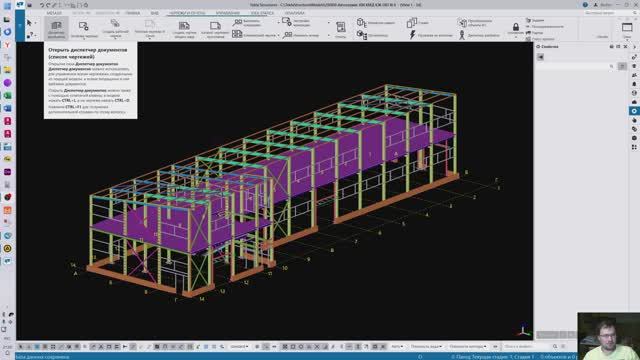The height and width of the screenshot is (360, 640).
Task: Open the Excel icon on the taskbar
Action: (x=7, y=96)
